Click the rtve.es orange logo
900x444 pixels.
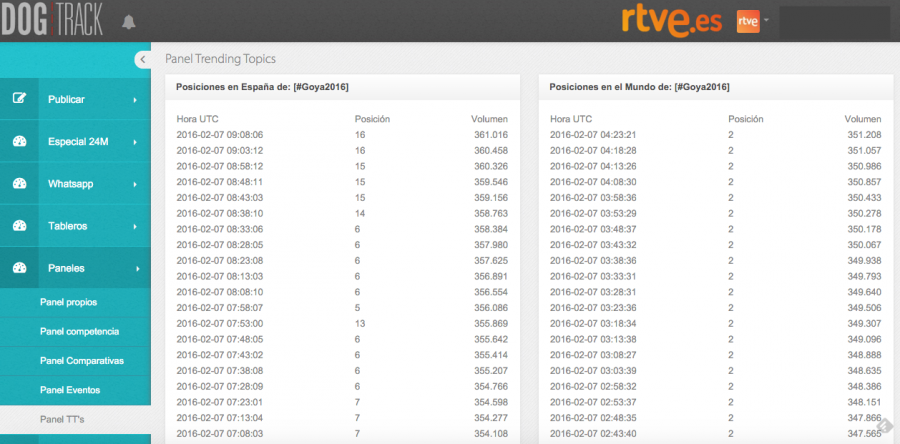[672, 22]
